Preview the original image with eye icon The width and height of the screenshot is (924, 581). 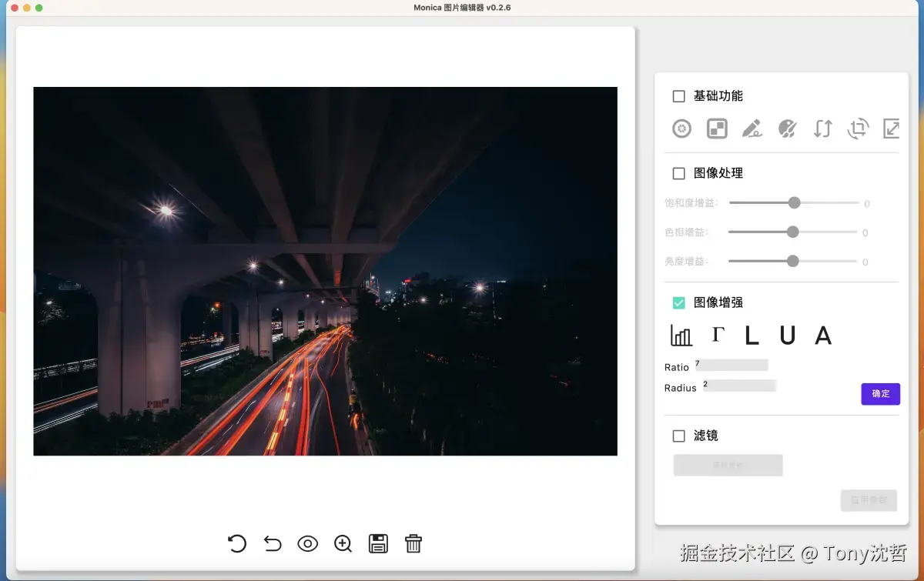point(308,543)
